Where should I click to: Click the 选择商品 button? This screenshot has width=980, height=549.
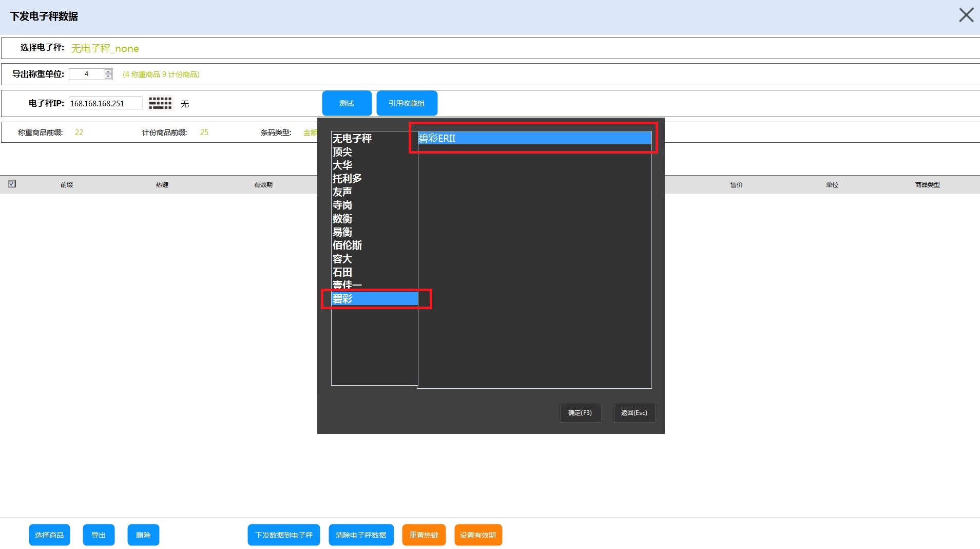(49, 535)
